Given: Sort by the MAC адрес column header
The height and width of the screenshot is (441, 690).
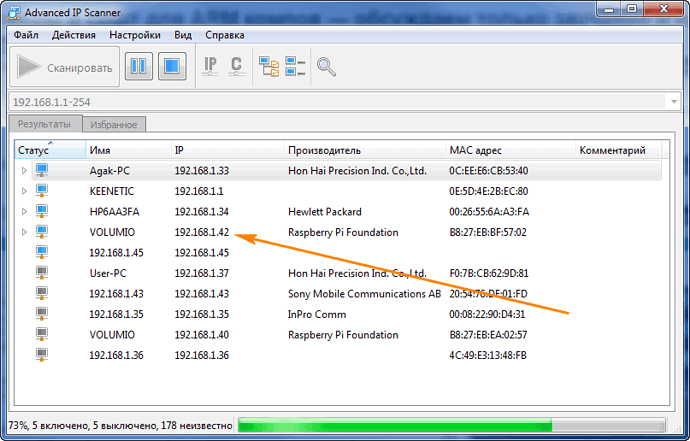Looking at the screenshot, I should 510,150.
